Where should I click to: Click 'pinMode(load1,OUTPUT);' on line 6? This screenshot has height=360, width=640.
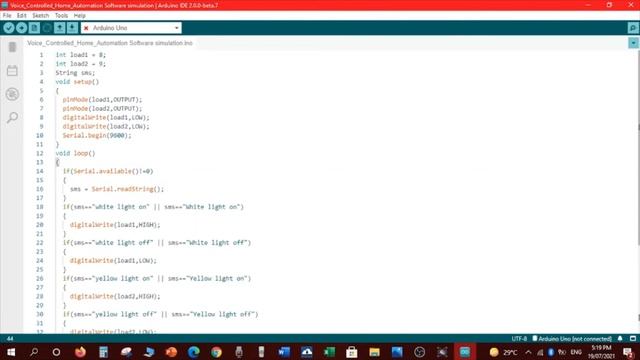pyautogui.click(x=102, y=100)
